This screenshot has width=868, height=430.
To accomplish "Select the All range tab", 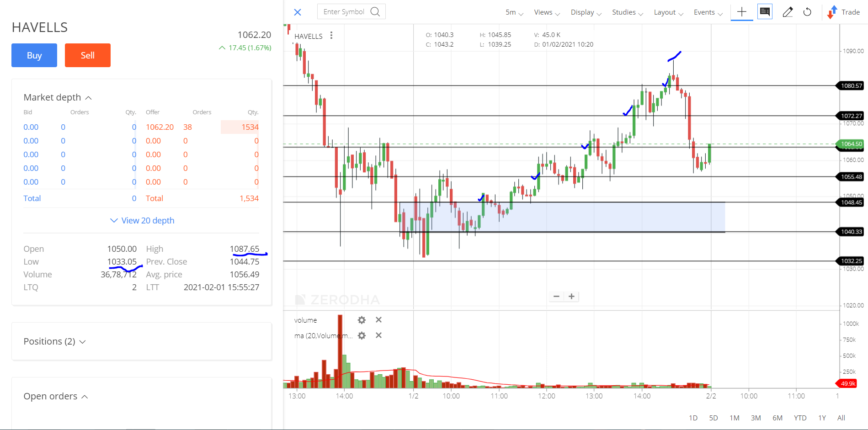I will pos(841,418).
